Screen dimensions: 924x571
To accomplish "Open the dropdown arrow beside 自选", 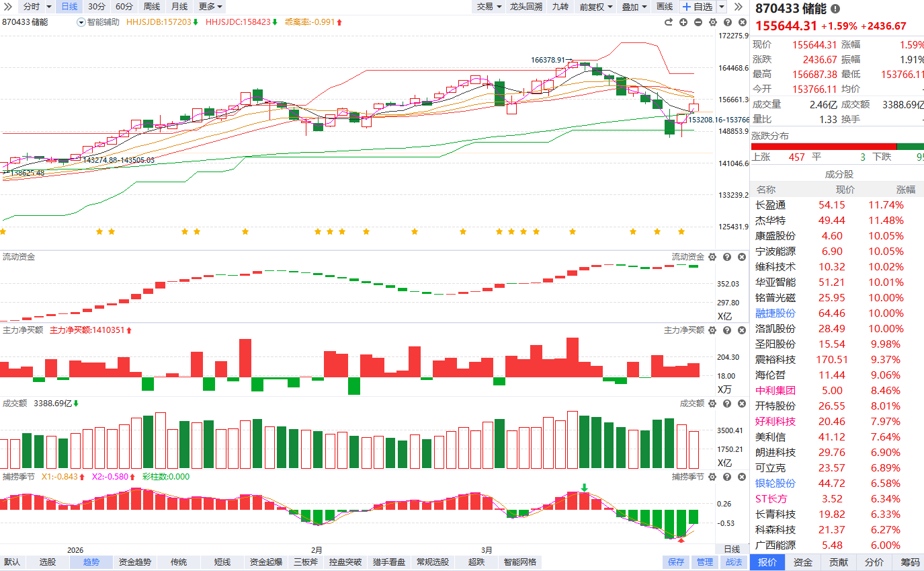I will (x=722, y=7).
